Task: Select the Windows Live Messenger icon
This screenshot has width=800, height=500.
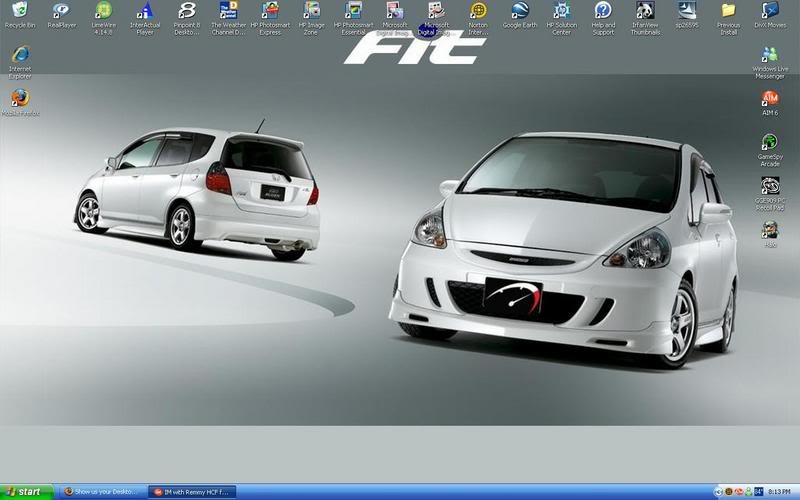Action: [x=770, y=62]
